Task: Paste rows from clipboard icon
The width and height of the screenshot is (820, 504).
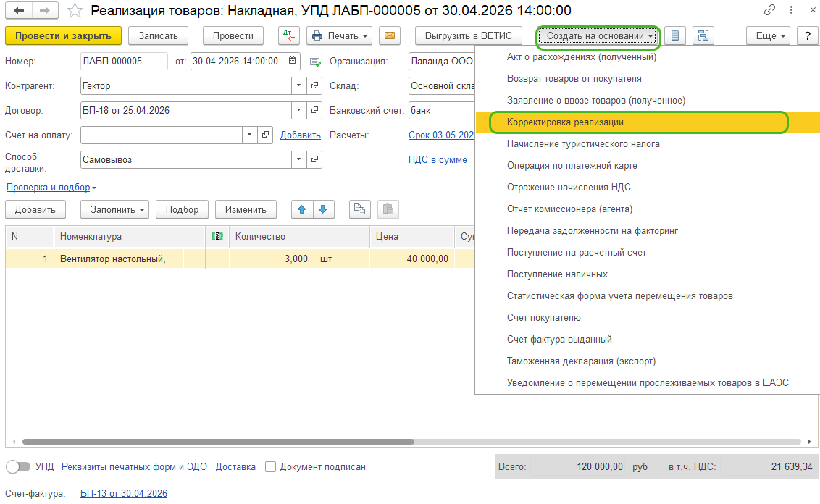Action: [x=388, y=210]
